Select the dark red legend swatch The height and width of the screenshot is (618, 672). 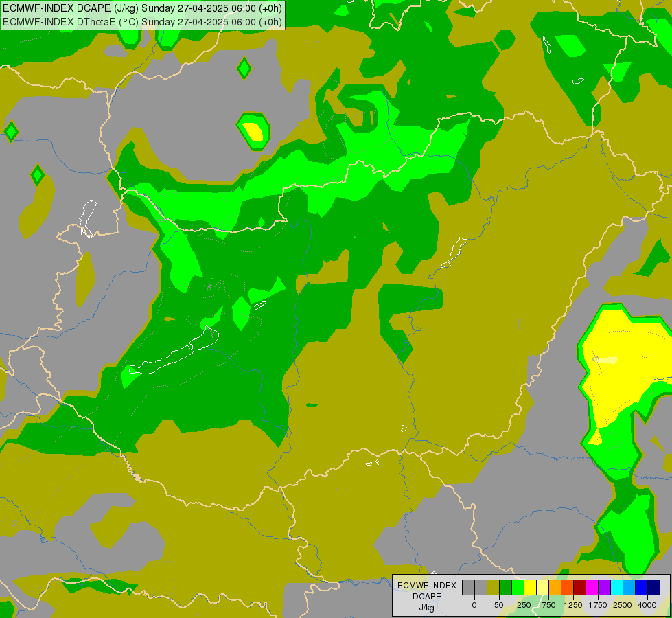[580, 587]
